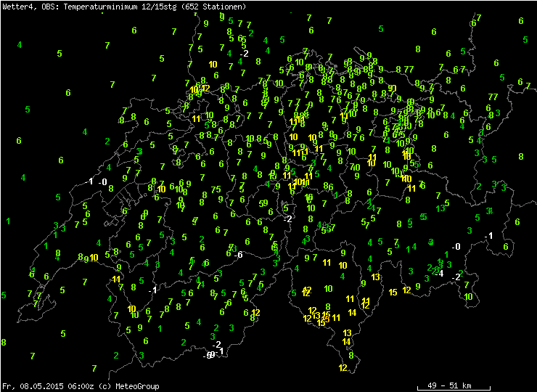This screenshot has width=537, height=392.
Task: Click the yellow 11 in the southwest
Action: [x=116, y=279]
